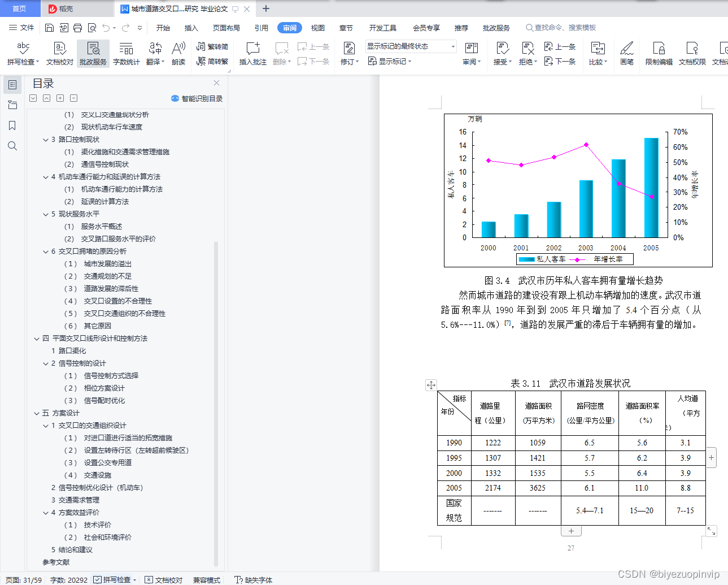Switch to 视图 ribbon tab

318,28
